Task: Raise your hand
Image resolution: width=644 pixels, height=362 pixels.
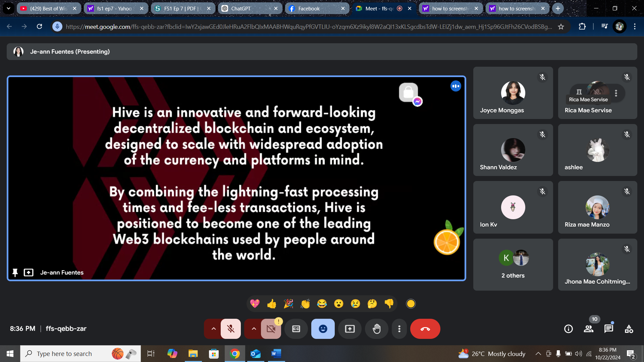Action: click(x=377, y=329)
